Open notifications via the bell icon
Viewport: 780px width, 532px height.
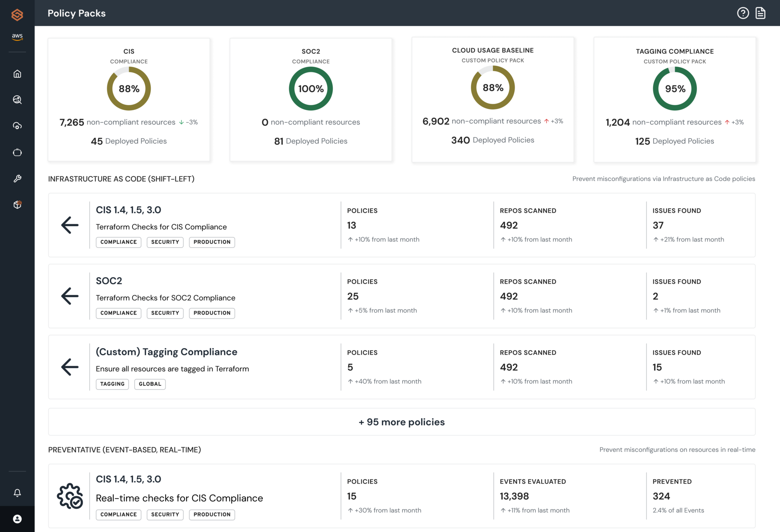click(17, 492)
